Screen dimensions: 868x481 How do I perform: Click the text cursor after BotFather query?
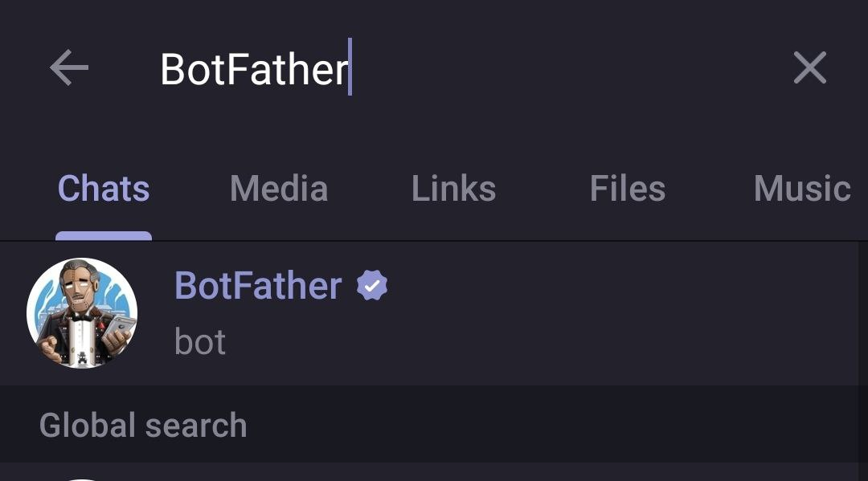click(x=350, y=67)
